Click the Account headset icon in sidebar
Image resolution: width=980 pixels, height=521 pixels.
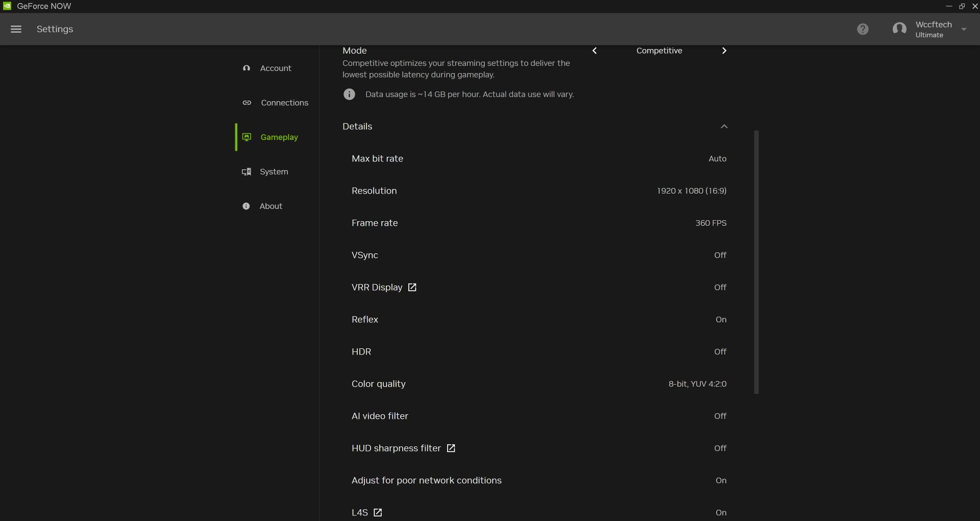pyautogui.click(x=247, y=68)
